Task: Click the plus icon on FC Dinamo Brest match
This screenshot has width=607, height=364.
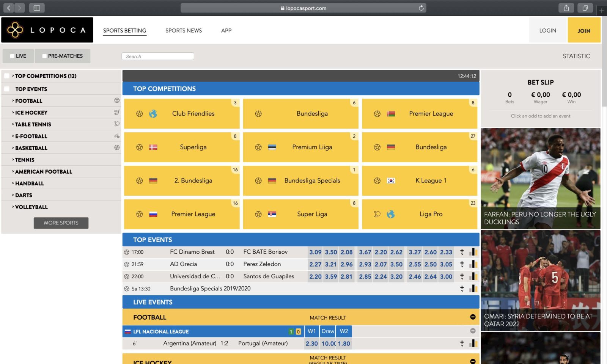Action: tap(462, 251)
